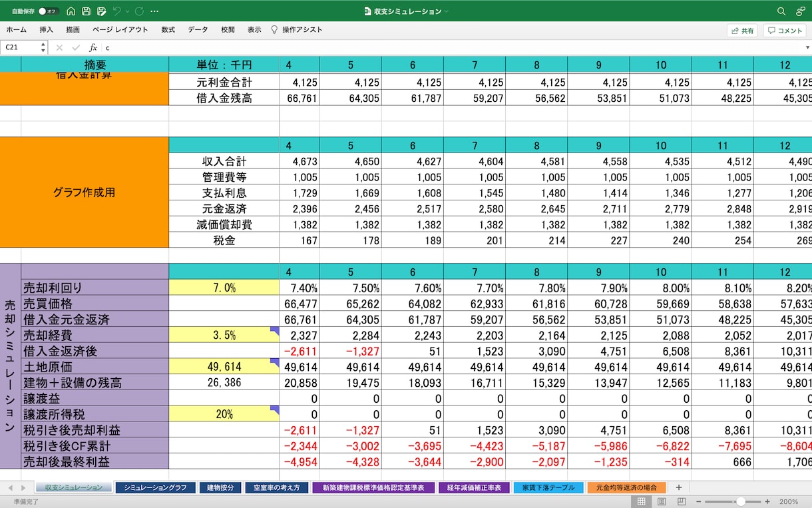Switch to the 経年減価補正率表 sheet tab
Screen dimensions: 812x508
(474, 487)
